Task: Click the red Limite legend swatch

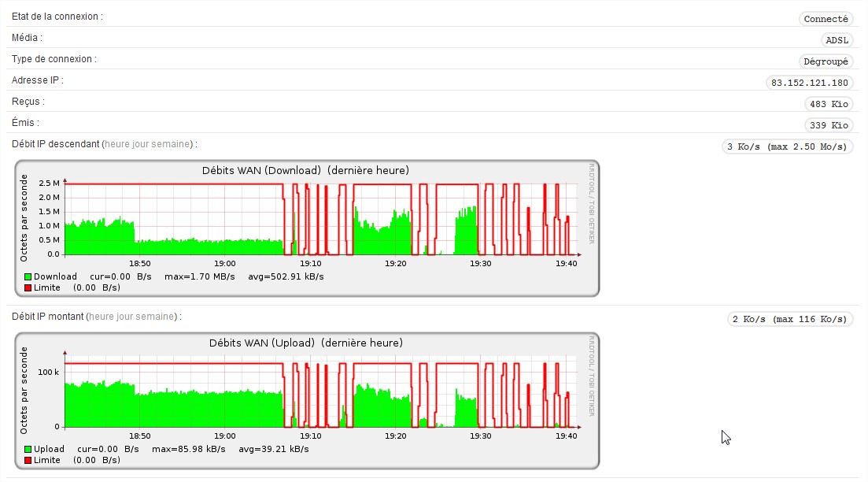Action: (x=27, y=287)
